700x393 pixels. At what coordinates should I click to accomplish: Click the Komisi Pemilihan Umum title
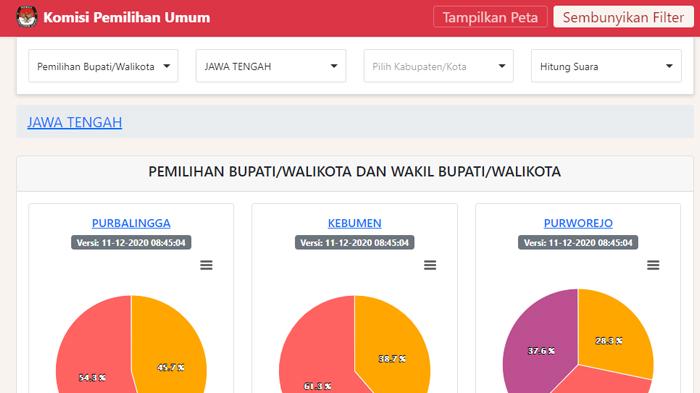tap(126, 17)
